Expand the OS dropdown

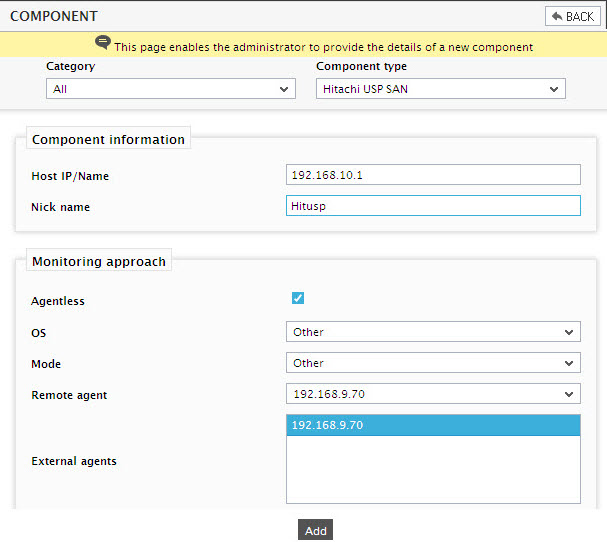tap(433, 332)
